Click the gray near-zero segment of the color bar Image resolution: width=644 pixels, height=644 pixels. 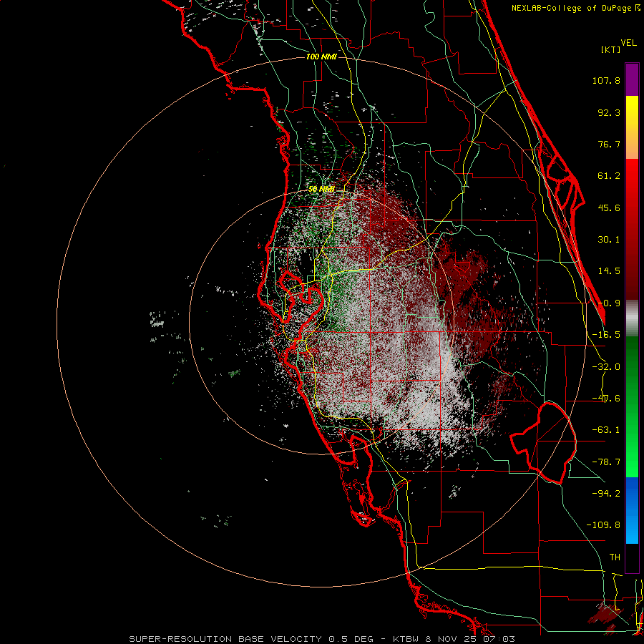632,318
